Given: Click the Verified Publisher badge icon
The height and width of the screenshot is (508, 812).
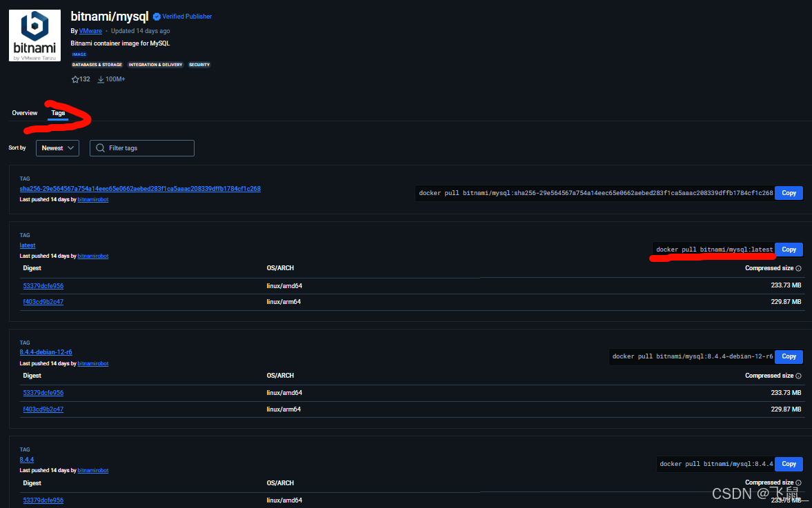Looking at the screenshot, I should pyautogui.click(x=157, y=17).
